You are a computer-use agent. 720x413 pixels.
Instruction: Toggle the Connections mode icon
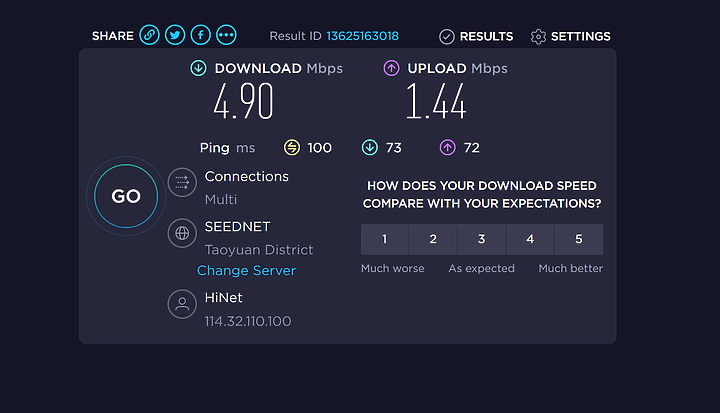[x=182, y=182]
